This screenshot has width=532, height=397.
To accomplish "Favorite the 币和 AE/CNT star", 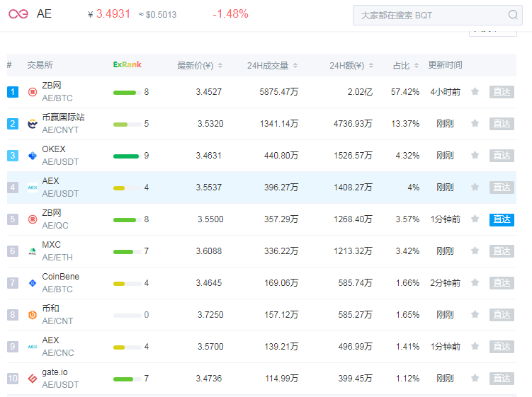I will (475, 315).
